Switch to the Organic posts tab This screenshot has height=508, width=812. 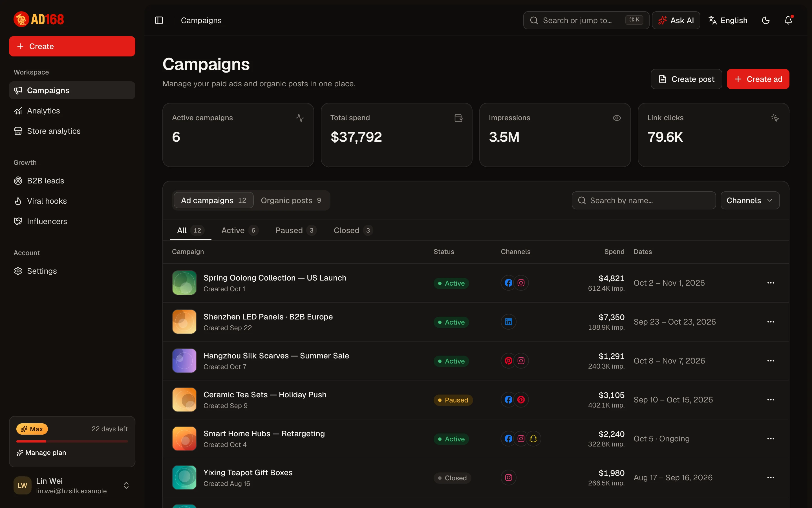tap(291, 201)
